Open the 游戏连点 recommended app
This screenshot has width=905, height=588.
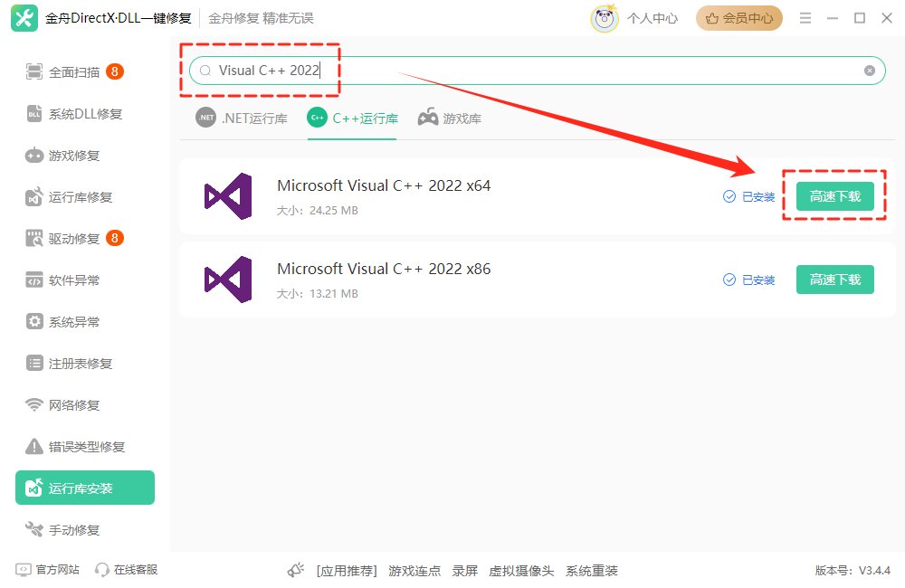[414, 571]
